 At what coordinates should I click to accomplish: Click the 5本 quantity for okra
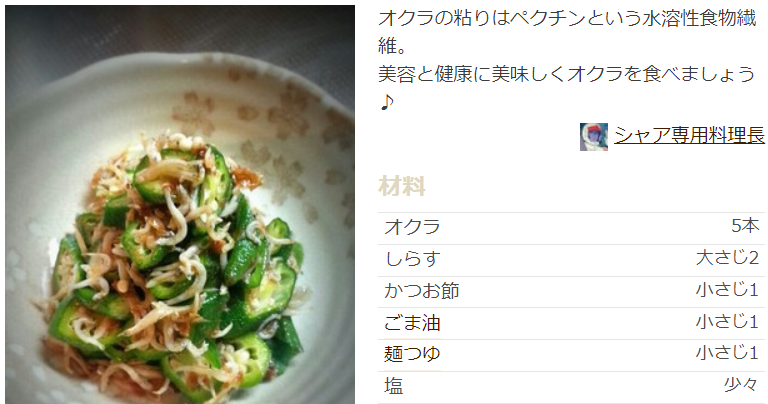pos(745,226)
